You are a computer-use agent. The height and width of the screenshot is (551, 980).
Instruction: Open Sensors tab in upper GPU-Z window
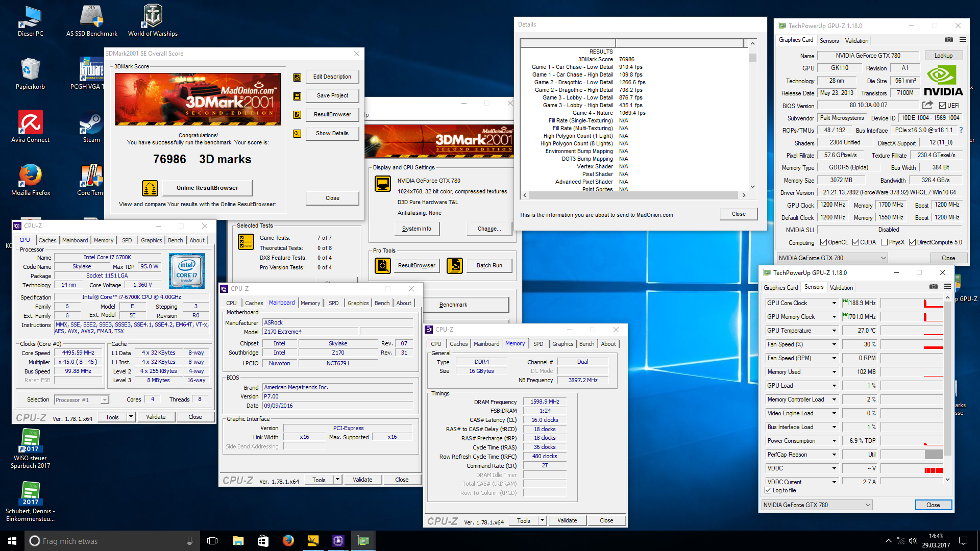coord(829,41)
